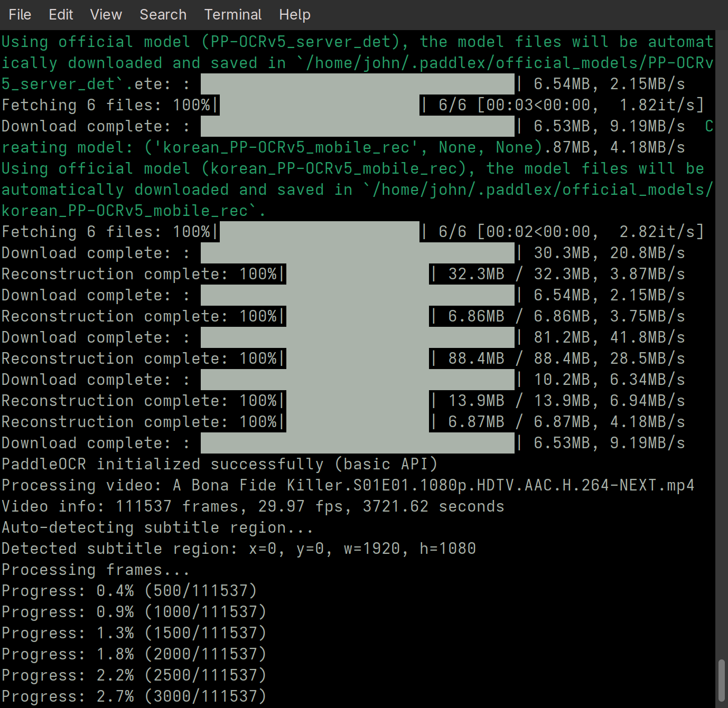Click the green 'korean_PP-OCRv5_mobile_rec`.' line
This screenshot has height=708, width=728.
tap(134, 211)
